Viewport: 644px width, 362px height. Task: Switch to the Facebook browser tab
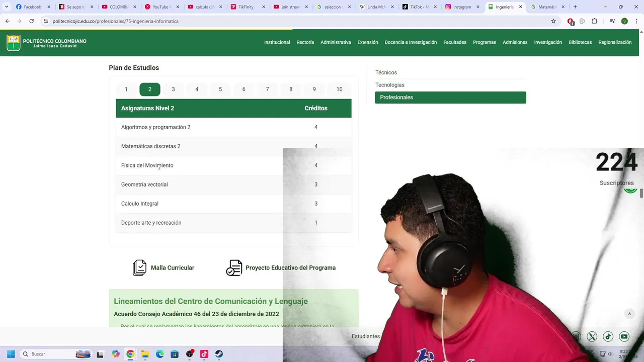pos(32,7)
